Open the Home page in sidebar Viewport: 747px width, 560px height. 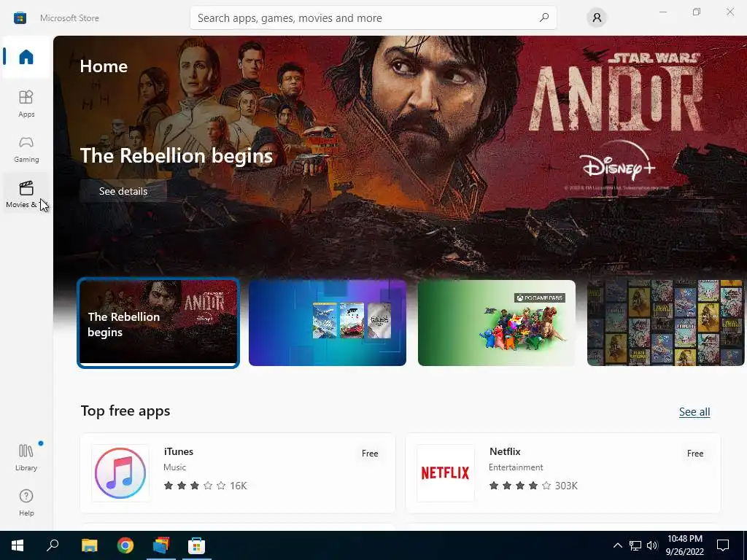[x=26, y=57]
